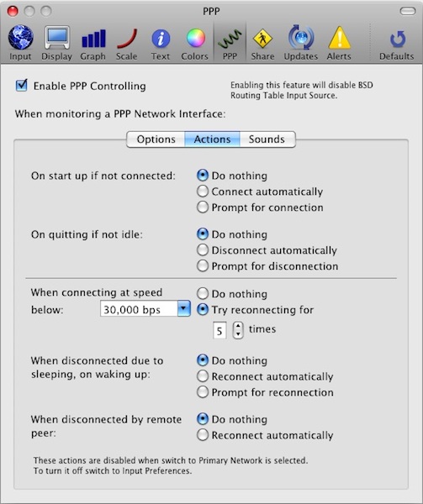Reset settings with the Defaults icon
The width and height of the screenshot is (423, 504).
(398, 39)
